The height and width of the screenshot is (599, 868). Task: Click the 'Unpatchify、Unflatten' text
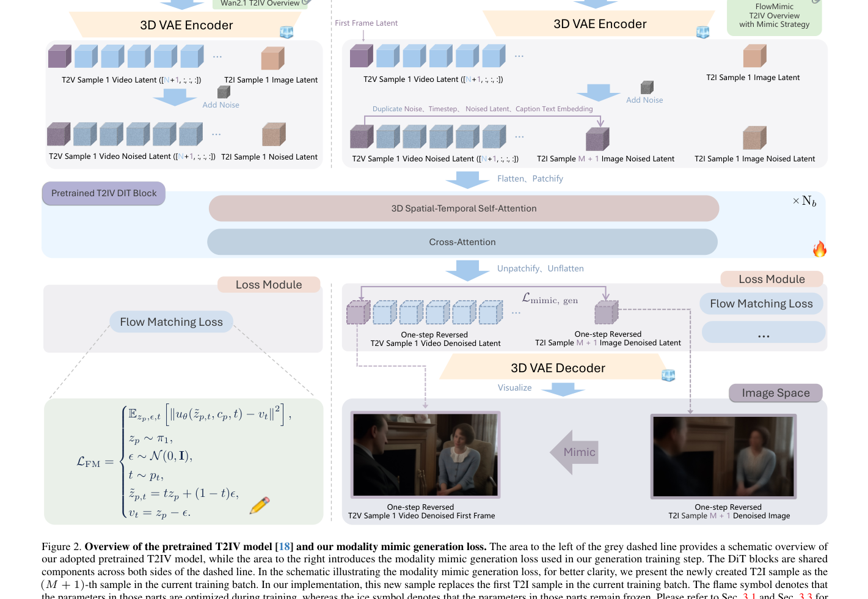coord(541,268)
